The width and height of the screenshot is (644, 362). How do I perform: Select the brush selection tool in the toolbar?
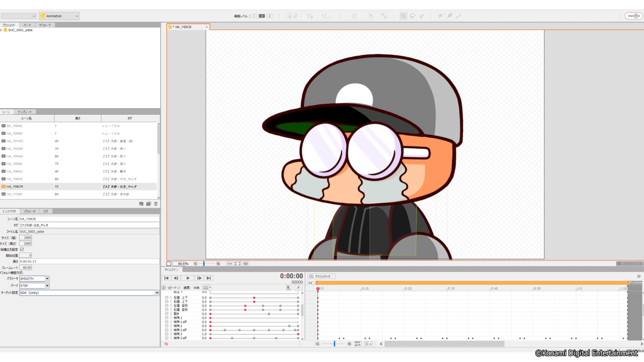click(421, 16)
